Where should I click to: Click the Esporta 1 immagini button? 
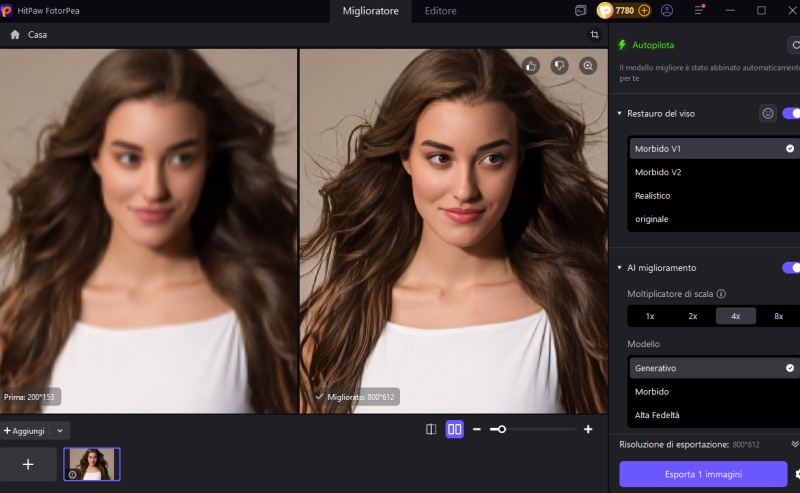tap(703, 474)
